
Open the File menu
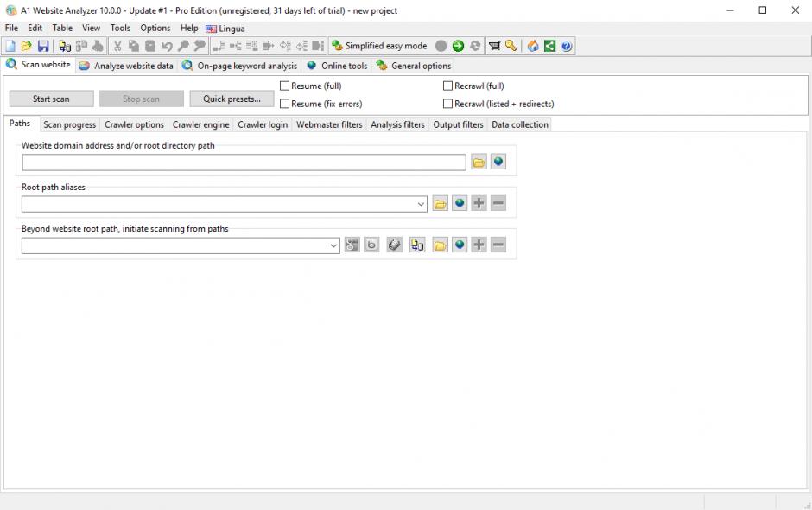(x=11, y=28)
